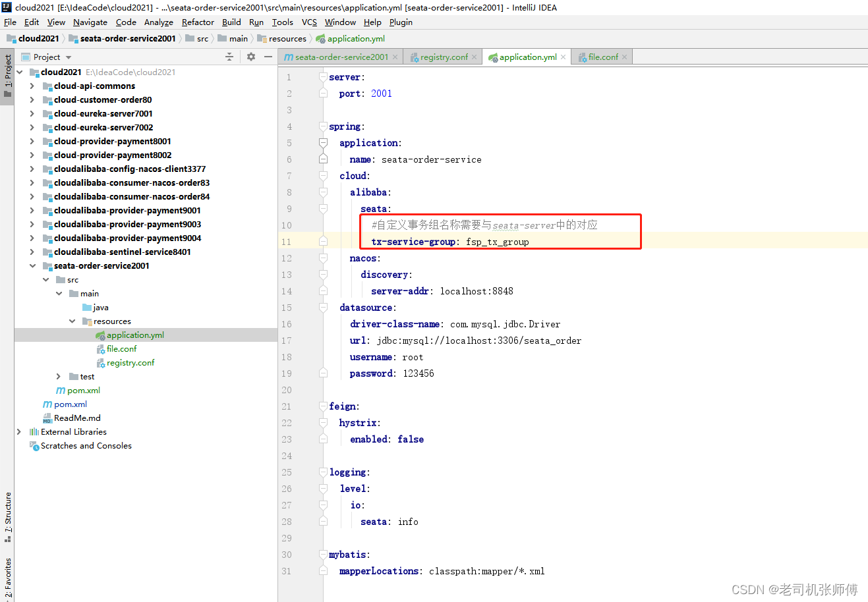The height and width of the screenshot is (602, 868).
Task: Expand the test folder node
Action: coord(59,376)
